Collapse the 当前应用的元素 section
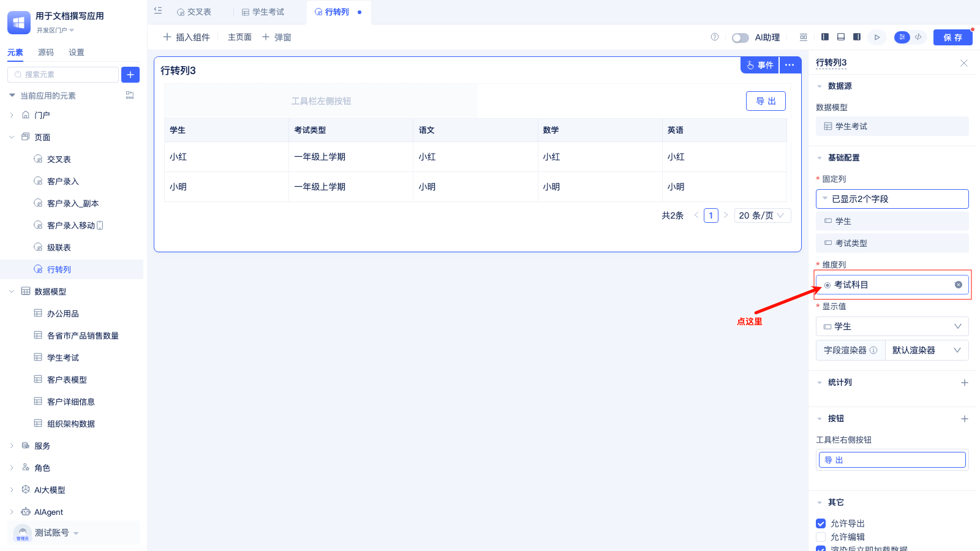The width and height of the screenshot is (980, 551). [12, 96]
